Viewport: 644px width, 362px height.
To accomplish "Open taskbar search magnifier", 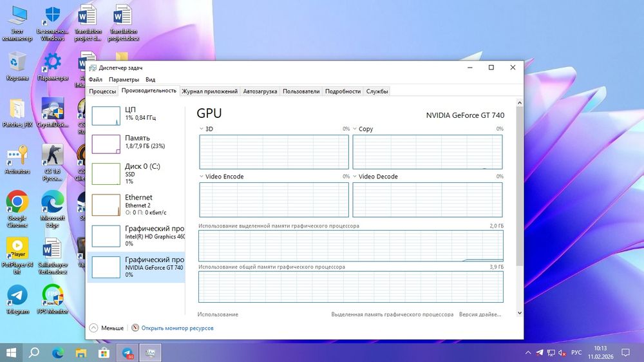I will pyautogui.click(x=34, y=352).
